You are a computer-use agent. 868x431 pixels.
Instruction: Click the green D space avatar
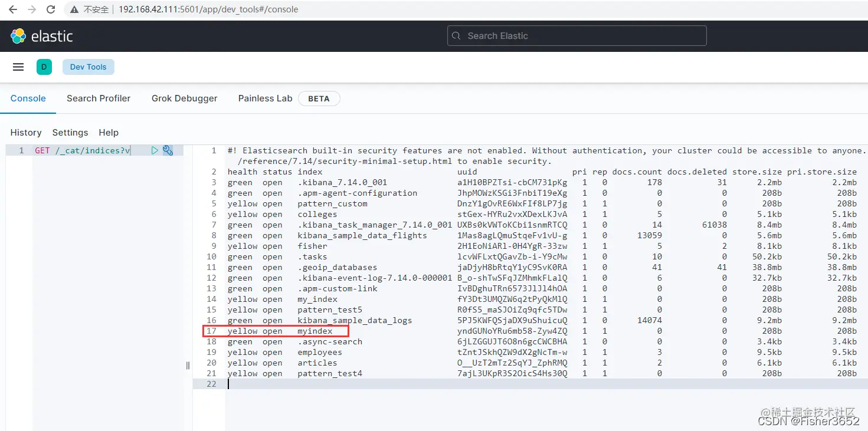click(x=44, y=67)
